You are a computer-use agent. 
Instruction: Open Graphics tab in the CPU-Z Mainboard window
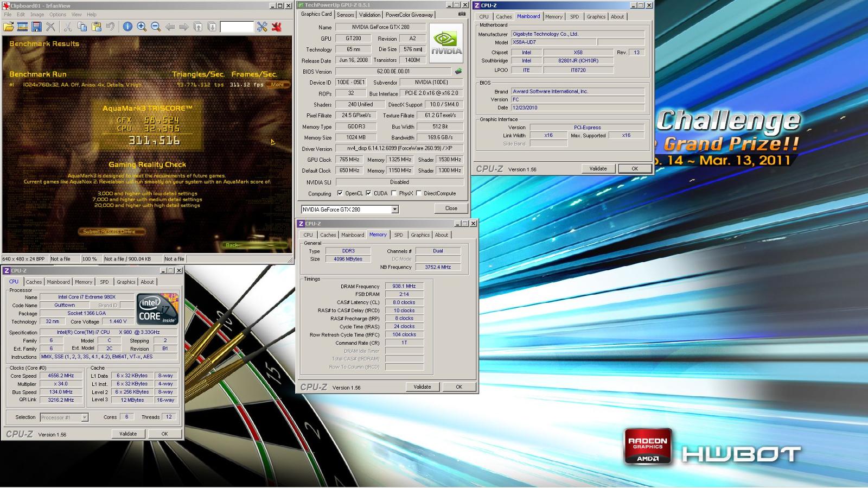click(x=596, y=17)
